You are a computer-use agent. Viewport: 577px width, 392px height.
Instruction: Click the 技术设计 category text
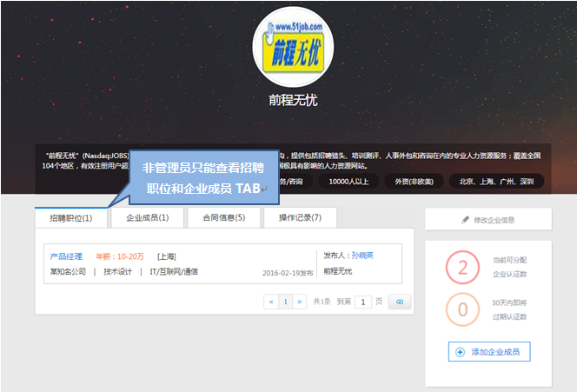(118, 272)
